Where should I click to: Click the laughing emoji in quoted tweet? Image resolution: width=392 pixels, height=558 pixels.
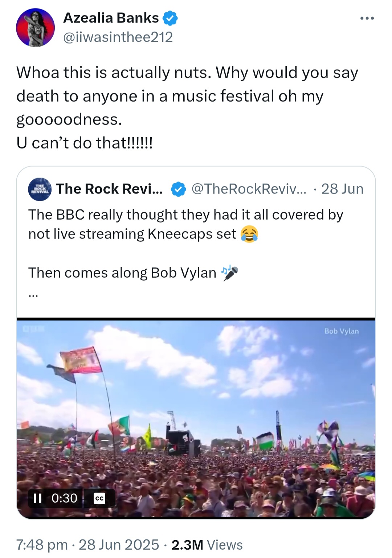point(249,234)
